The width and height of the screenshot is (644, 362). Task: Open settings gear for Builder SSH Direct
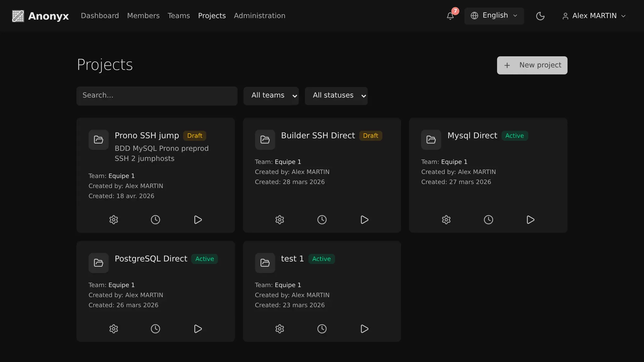click(x=280, y=220)
